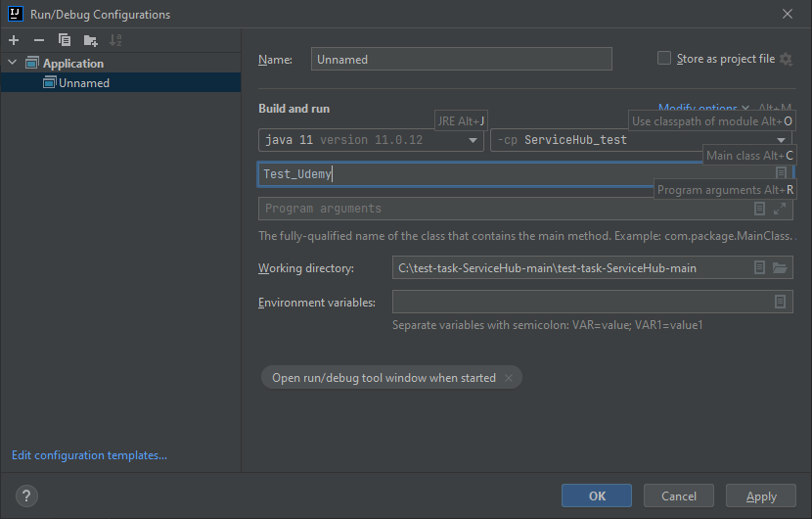This screenshot has height=519, width=812.
Task: Focus the Working directory path field
Action: click(x=593, y=267)
